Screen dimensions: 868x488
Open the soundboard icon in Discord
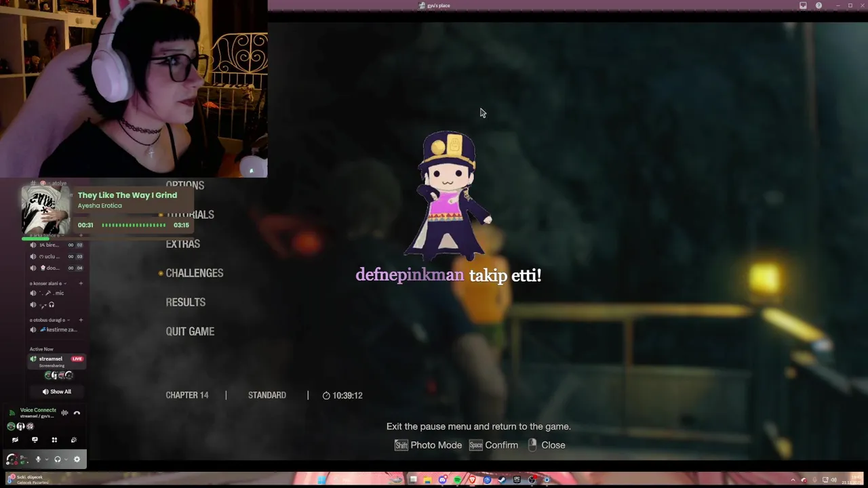(x=74, y=440)
